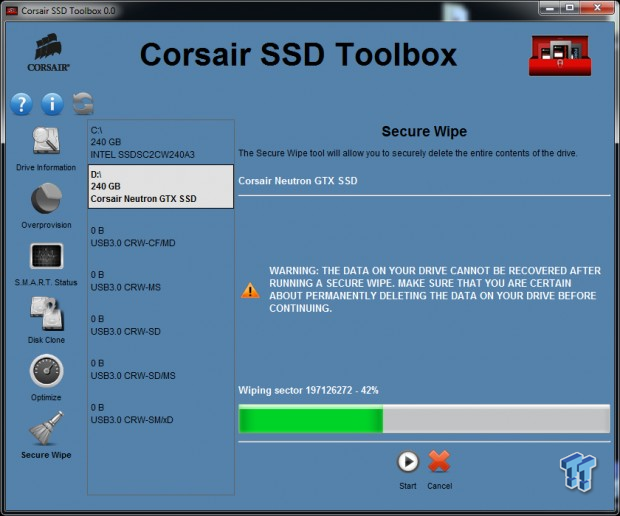Click the Corsair logo
The width and height of the screenshot is (620, 516).
point(48,53)
